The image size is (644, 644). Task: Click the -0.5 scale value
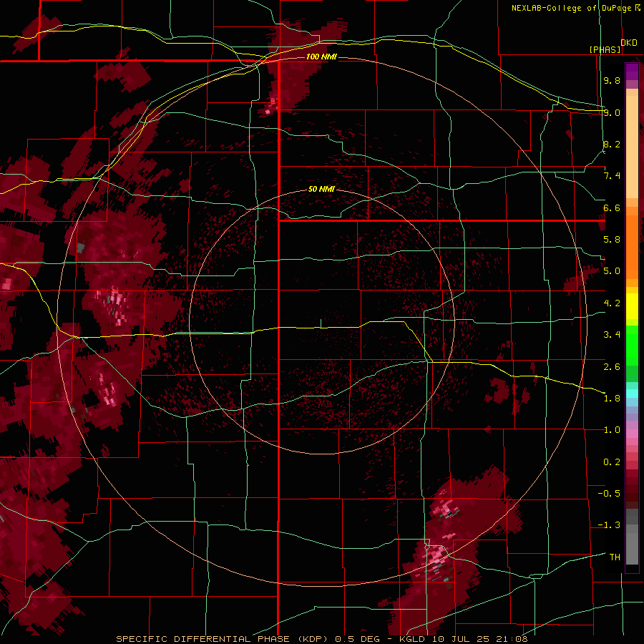[609, 494]
